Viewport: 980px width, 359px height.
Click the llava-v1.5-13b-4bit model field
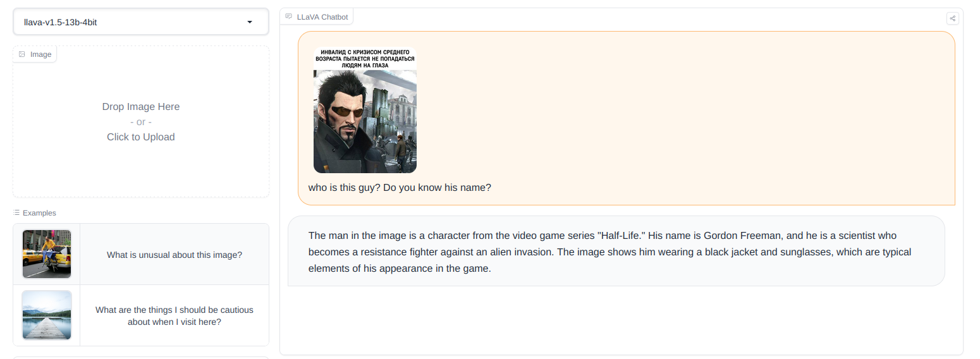point(126,22)
